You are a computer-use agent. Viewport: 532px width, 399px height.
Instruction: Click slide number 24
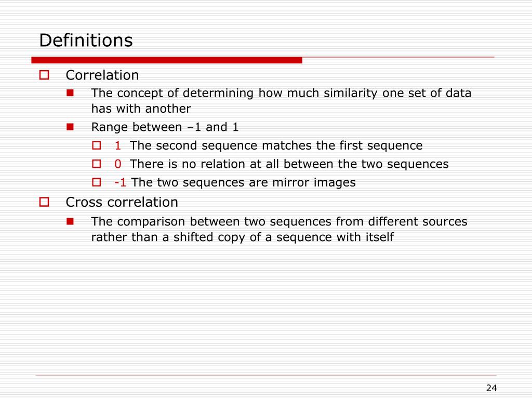[x=491, y=388]
